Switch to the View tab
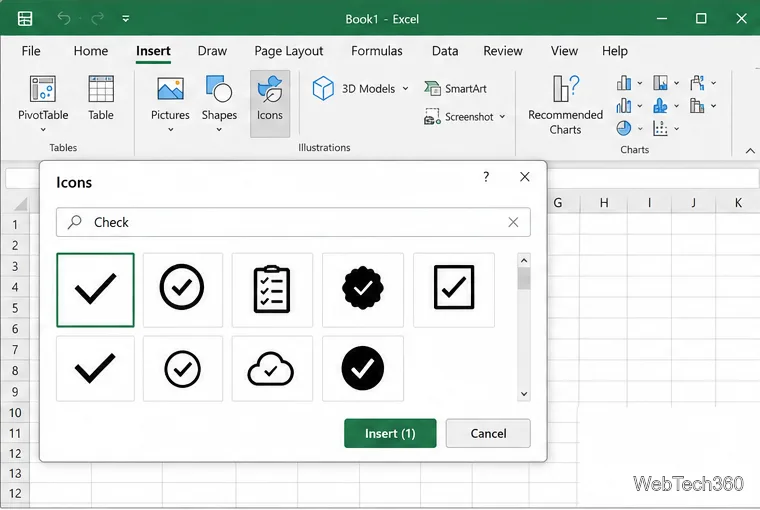The image size is (760, 510). tap(564, 51)
